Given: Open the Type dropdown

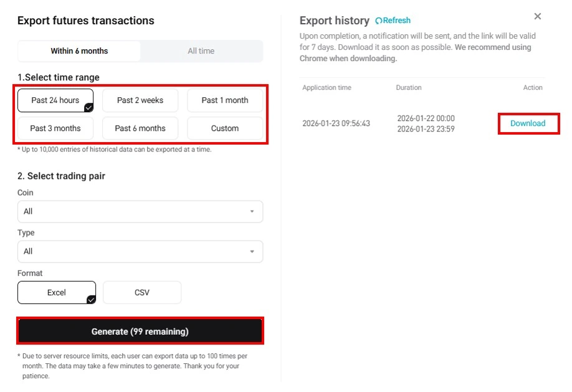Looking at the screenshot, I should (x=140, y=252).
